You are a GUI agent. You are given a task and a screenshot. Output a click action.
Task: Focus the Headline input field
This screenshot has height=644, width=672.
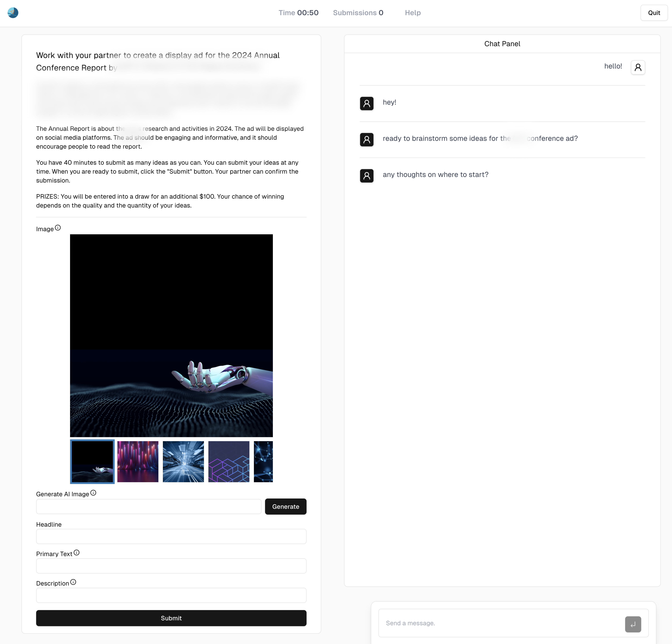point(171,536)
